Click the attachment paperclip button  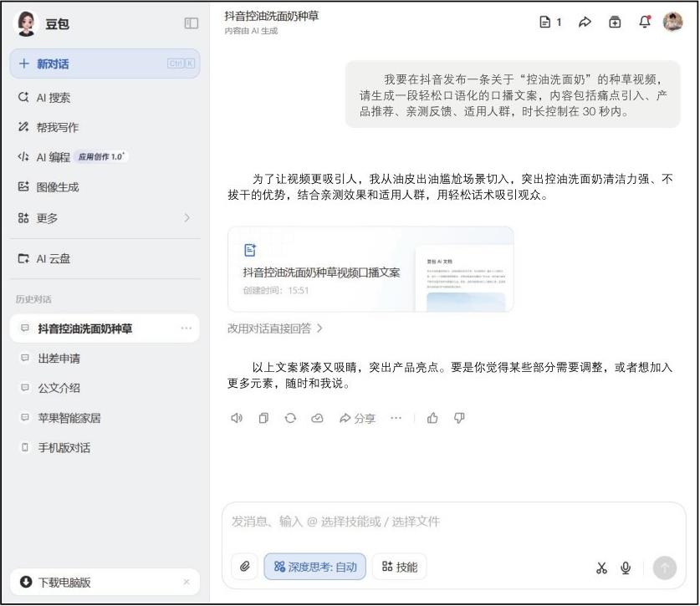(244, 567)
